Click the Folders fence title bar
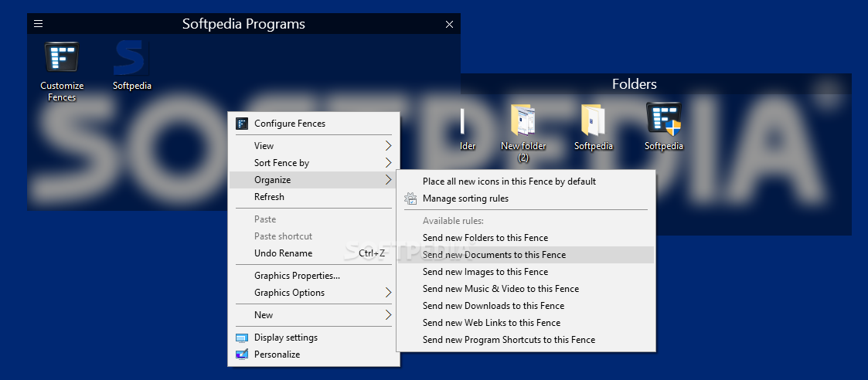This screenshot has width=868, height=380. [656, 84]
